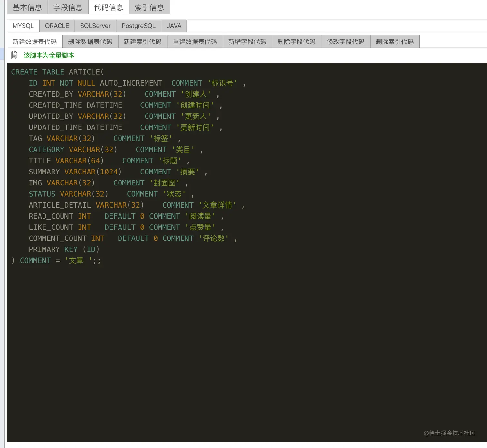Screen dimensions: 487x448
Task: Click the PRIMARY KEY (ID) line
Action: click(x=64, y=249)
